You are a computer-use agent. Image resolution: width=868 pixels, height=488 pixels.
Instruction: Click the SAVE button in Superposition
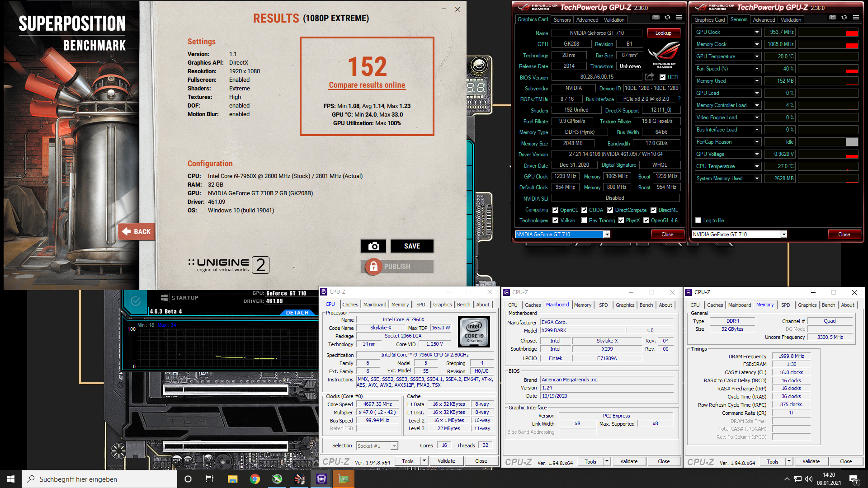point(412,246)
